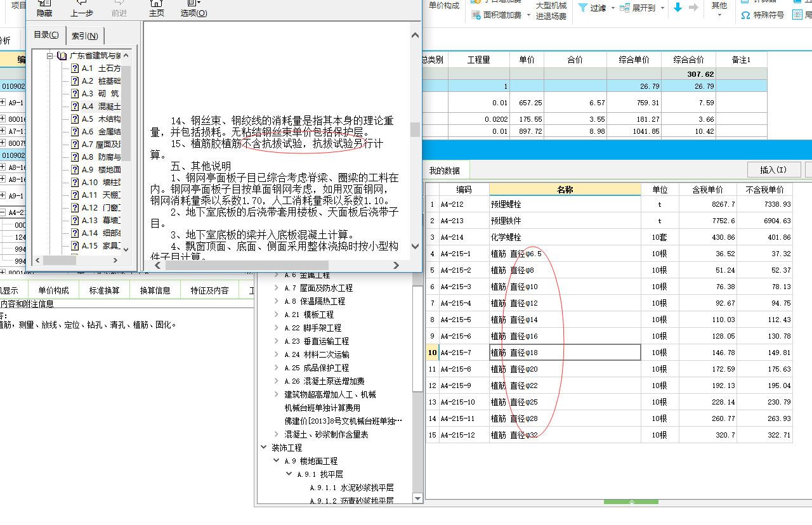Select 机械台班单独计算费用 tree item
The image size is (812, 525).
(x=322, y=408)
